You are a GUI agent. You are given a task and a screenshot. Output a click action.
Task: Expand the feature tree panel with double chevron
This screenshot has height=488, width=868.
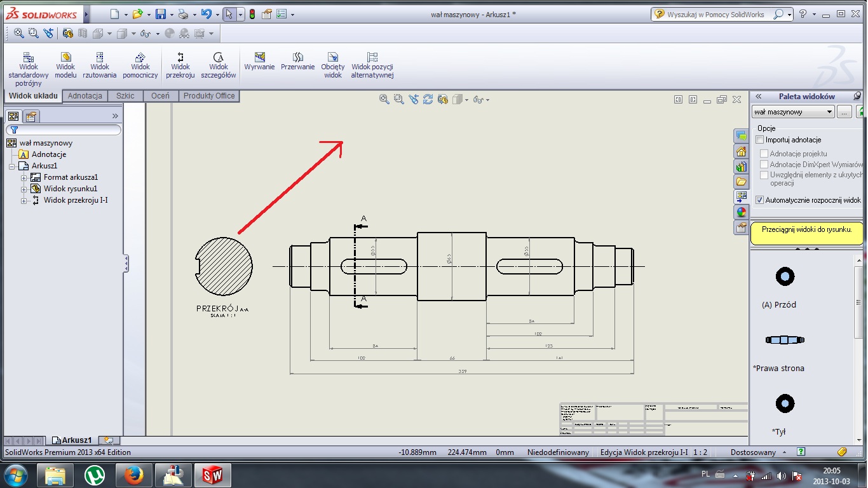115,116
